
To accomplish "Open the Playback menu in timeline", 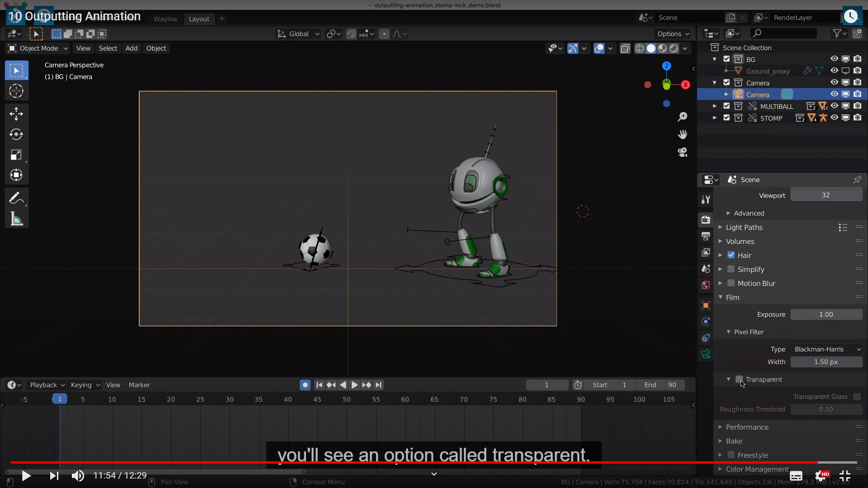I will click(47, 385).
